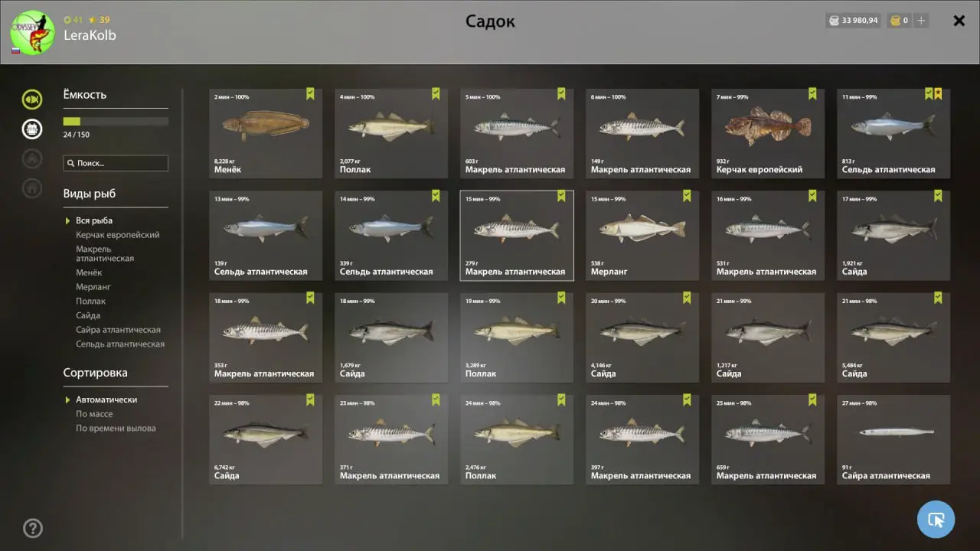
Task: Click the LeraKolb profile avatar
Action: (x=33, y=32)
